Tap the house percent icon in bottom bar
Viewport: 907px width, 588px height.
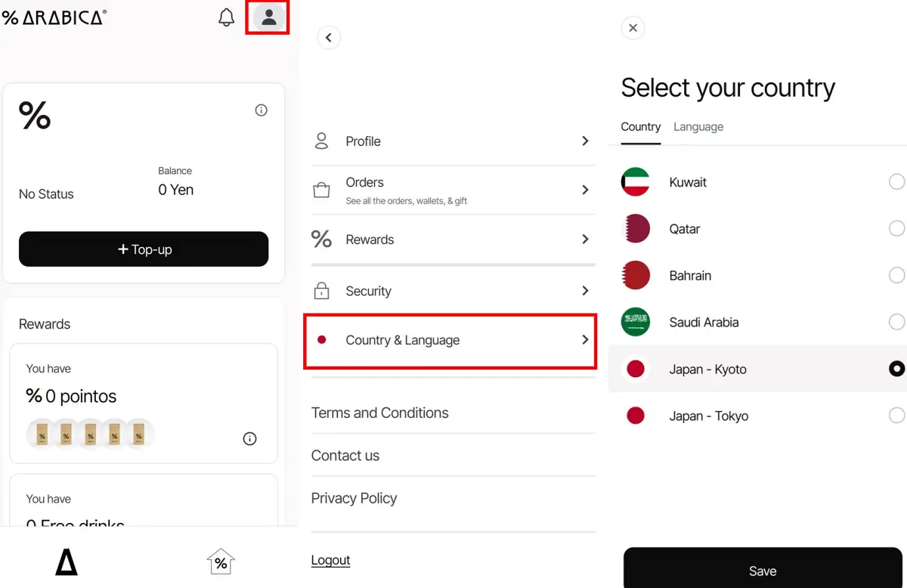tap(221, 562)
